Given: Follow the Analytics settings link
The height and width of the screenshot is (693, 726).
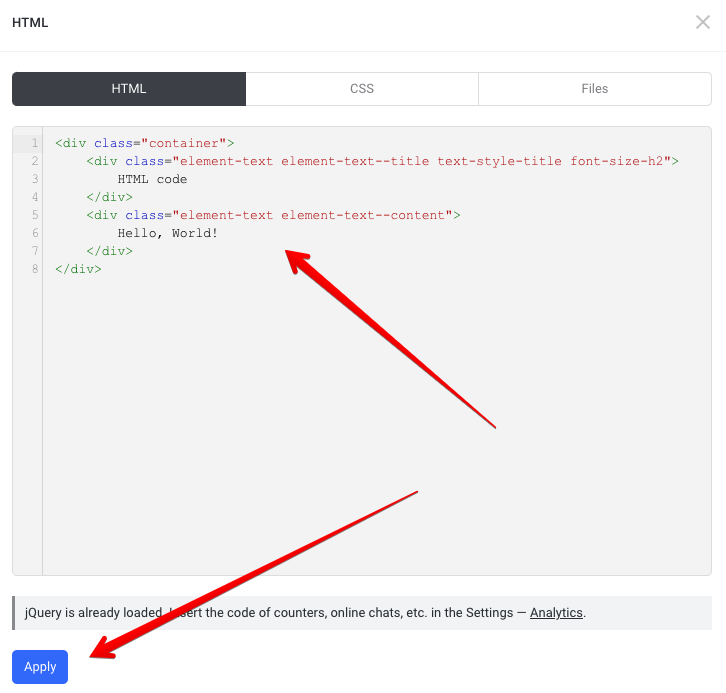Looking at the screenshot, I should [556, 613].
